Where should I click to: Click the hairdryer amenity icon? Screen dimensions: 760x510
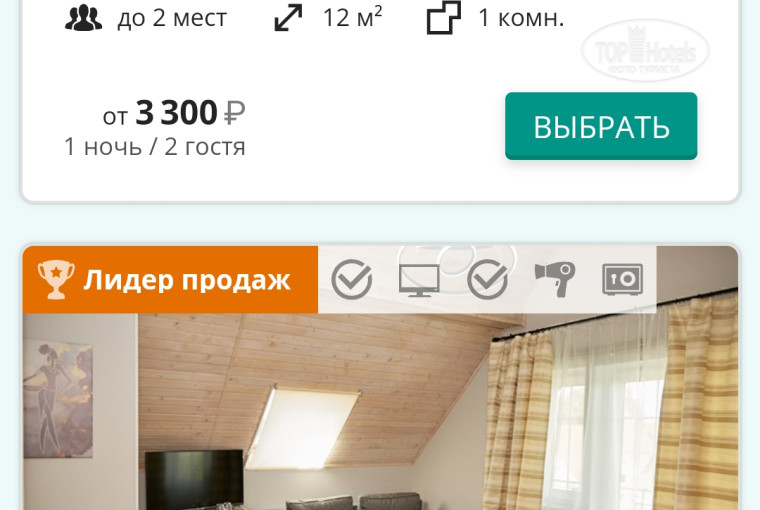click(x=555, y=279)
